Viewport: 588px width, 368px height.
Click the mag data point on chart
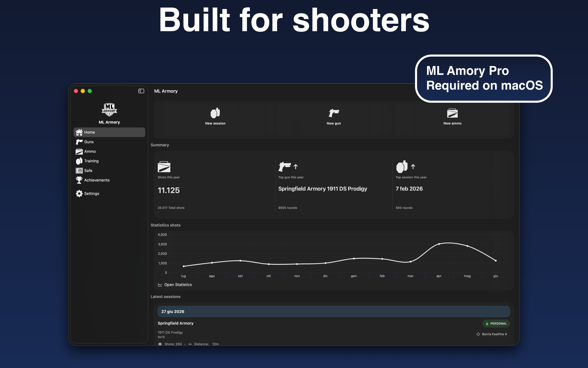pos(467,246)
